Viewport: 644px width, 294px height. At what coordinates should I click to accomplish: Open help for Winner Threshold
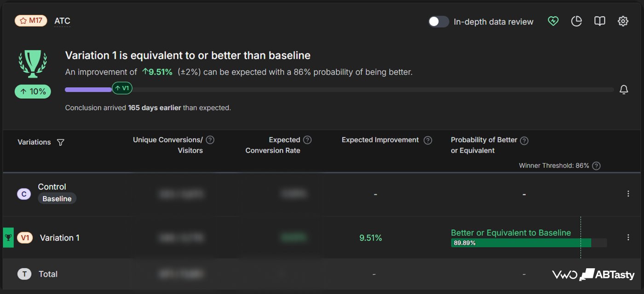tap(596, 166)
